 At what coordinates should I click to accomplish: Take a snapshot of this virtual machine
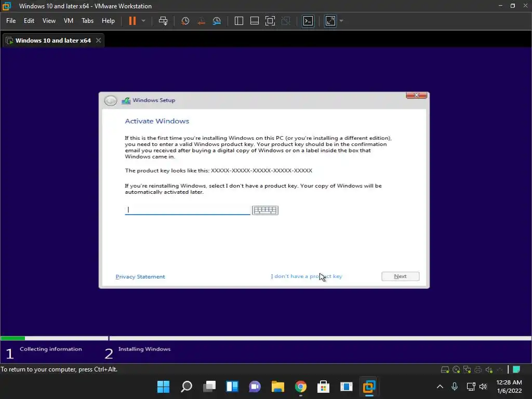(185, 21)
